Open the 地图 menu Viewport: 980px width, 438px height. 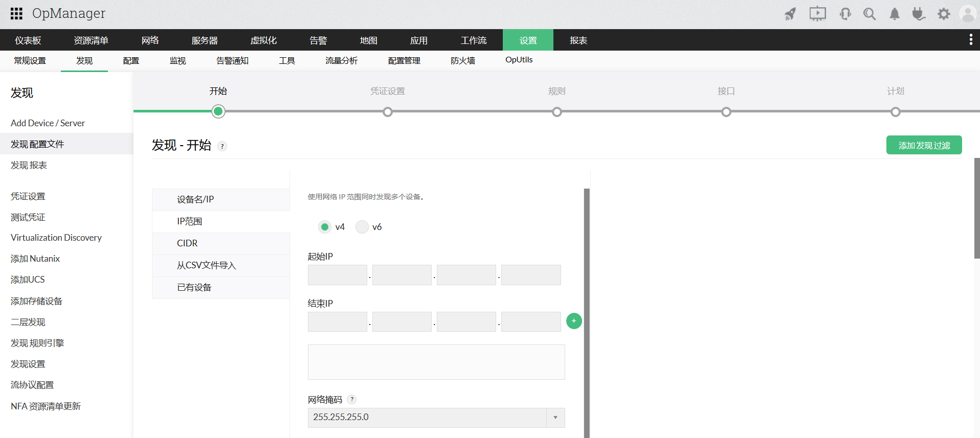pyautogui.click(x=368, y=40)
